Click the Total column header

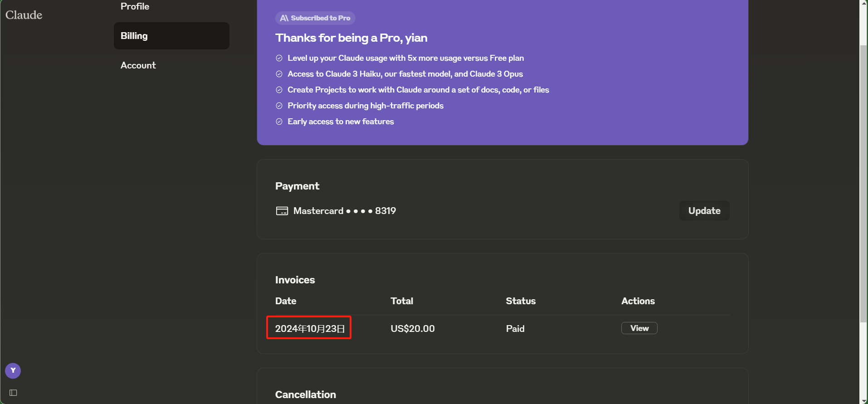[402, 301]
